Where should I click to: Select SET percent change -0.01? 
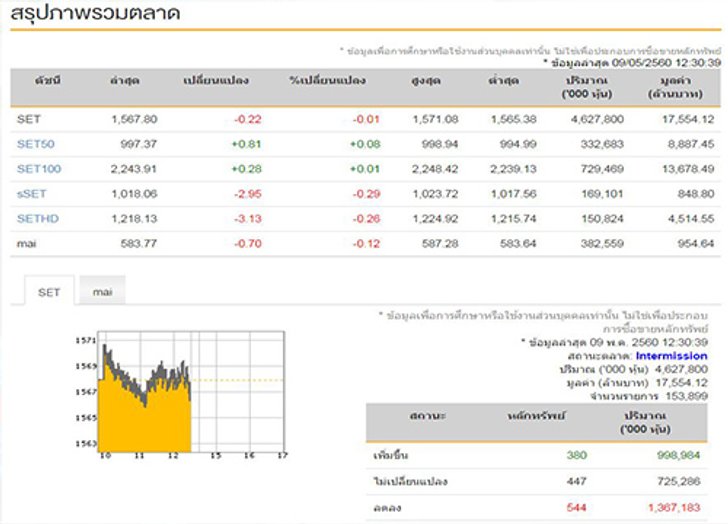click(x=366, y=119)
